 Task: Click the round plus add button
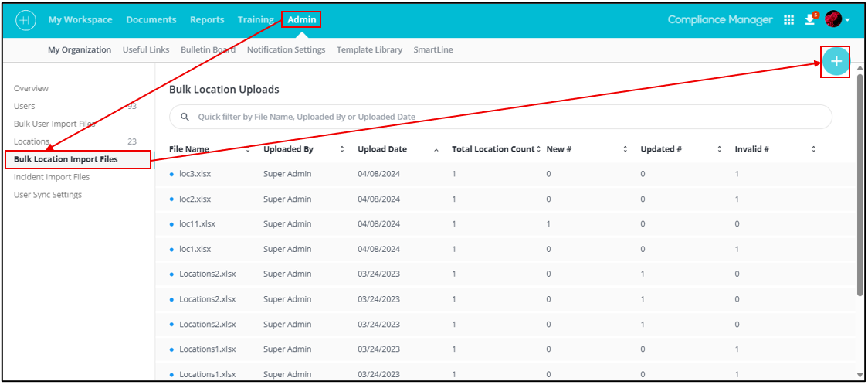(x=836, y=61)
